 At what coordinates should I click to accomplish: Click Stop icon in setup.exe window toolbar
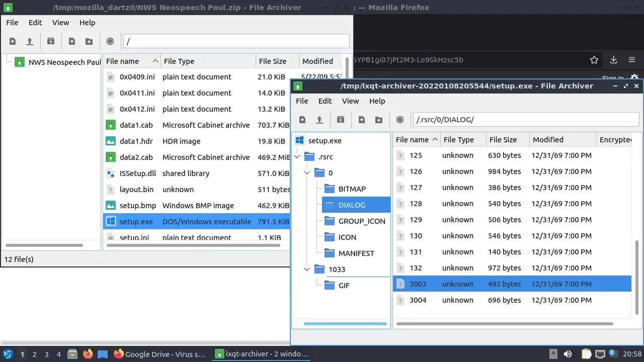[400, 120]
